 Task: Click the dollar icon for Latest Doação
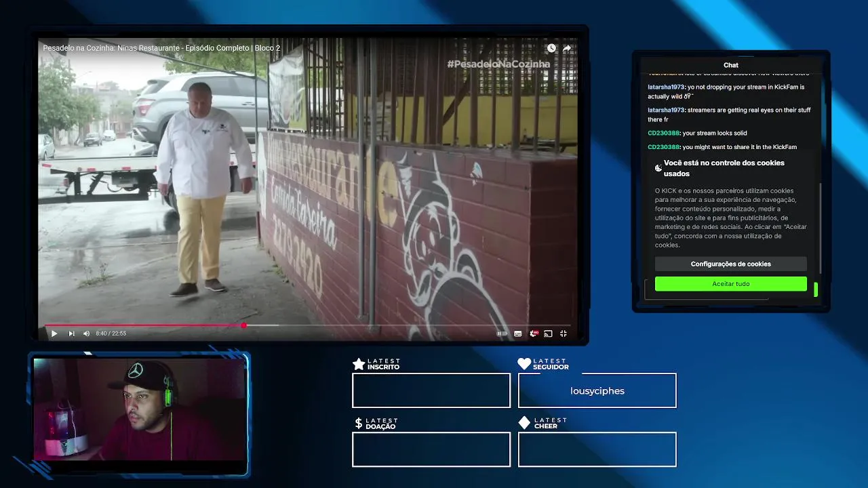(x=359, y=424)
